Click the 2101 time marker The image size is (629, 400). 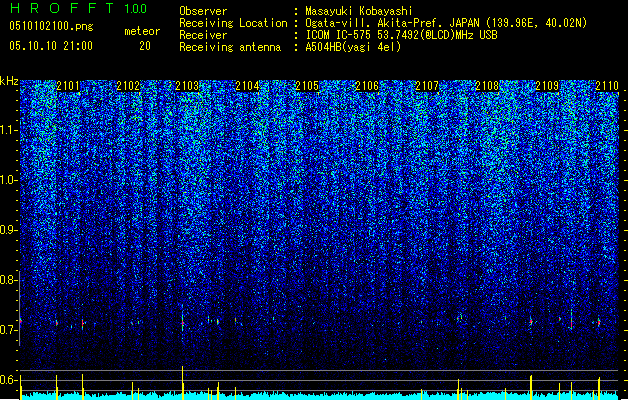[x=68, y=86]
